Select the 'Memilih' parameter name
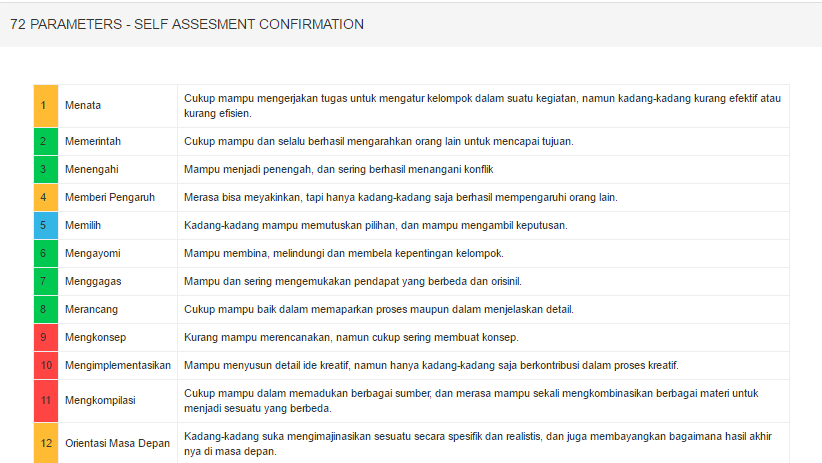Screen dimensions: 822x463 coord(83,225)
